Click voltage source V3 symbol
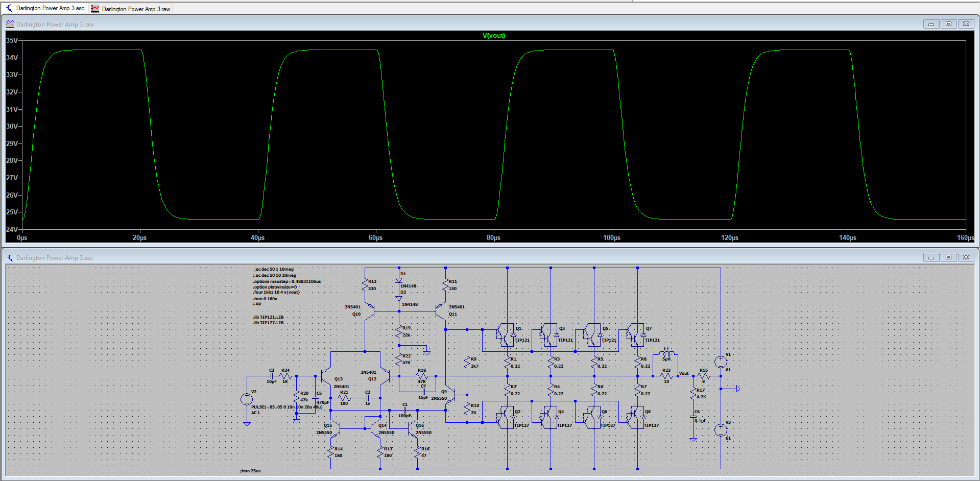 click(x=721, y=430)
